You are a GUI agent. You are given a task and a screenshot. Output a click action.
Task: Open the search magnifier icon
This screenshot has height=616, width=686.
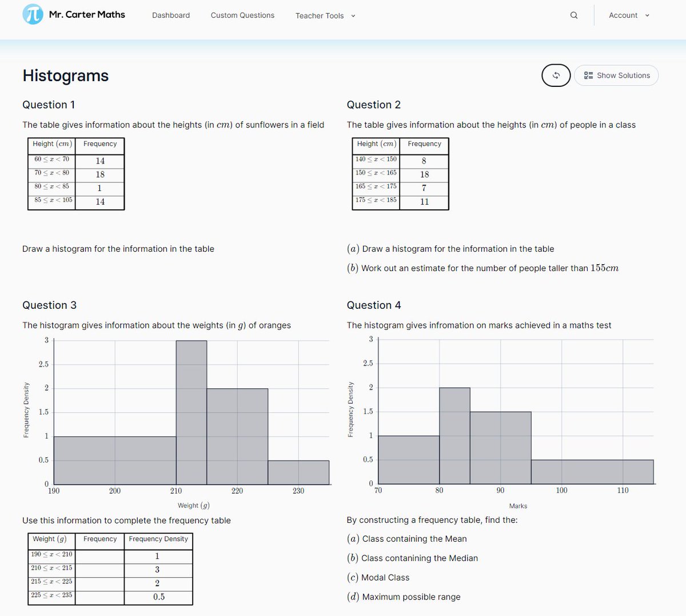tap(574, 15)
